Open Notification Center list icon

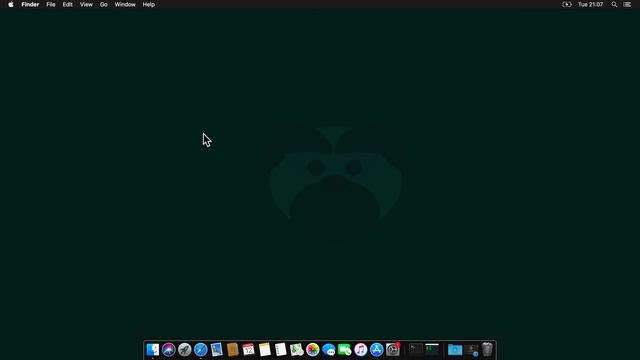pyautogui.click(x=627, y=4)
